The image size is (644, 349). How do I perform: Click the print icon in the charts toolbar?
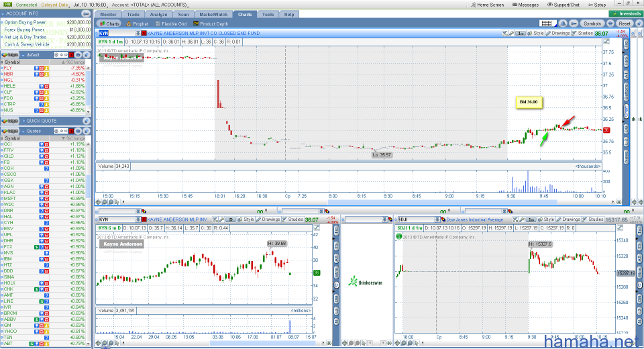pos(610,23)
